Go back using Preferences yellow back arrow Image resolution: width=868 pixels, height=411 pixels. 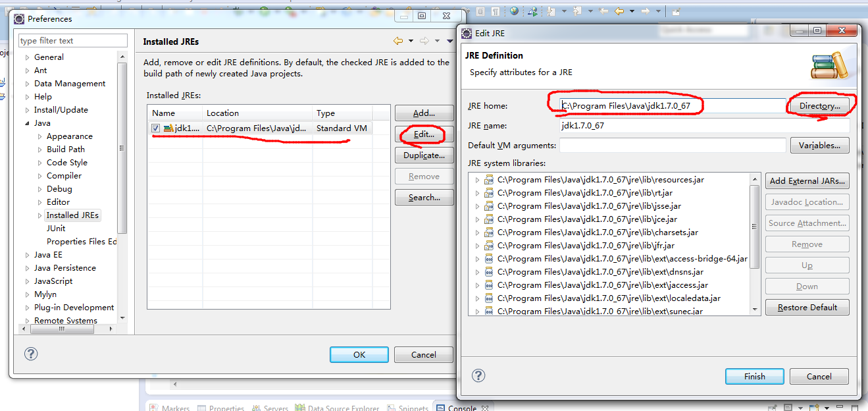click(x=398, y=41)
